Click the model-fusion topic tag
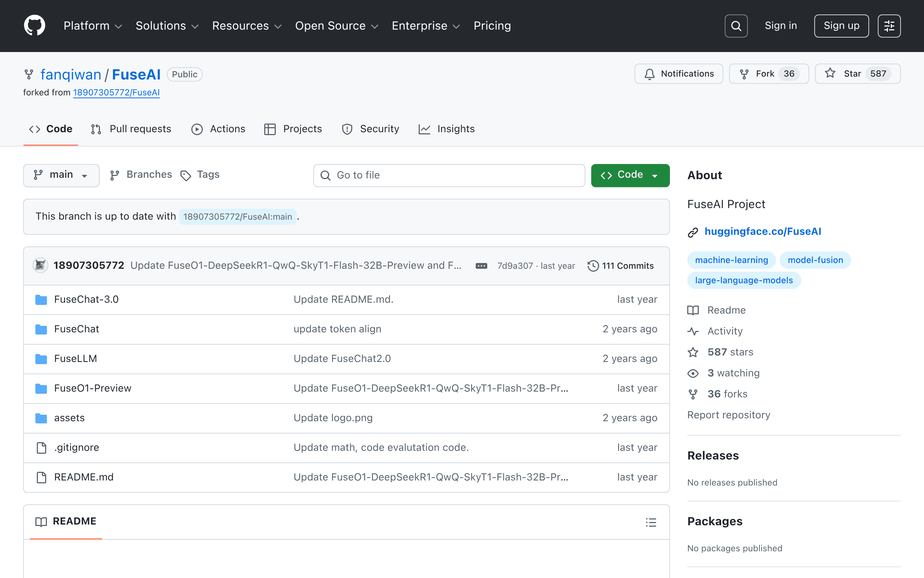This screenshot has height=578, width=924. 815,260
